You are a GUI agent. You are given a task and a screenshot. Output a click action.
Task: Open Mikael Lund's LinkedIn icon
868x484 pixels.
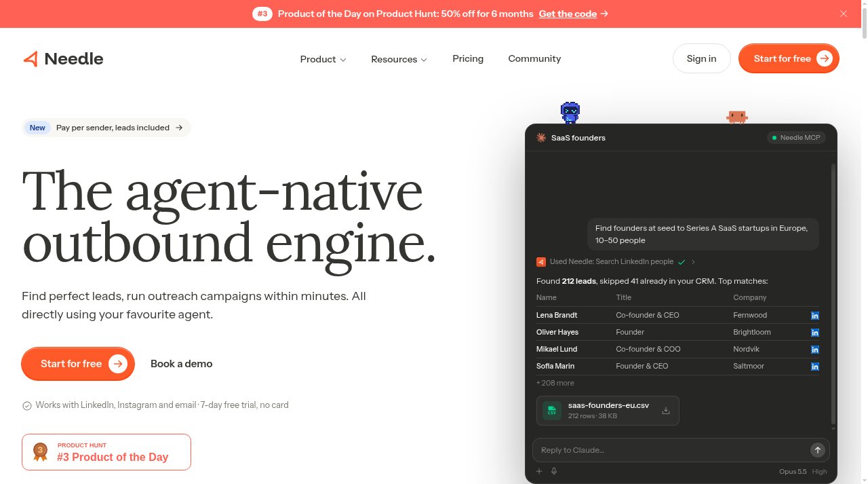[815, 350]
